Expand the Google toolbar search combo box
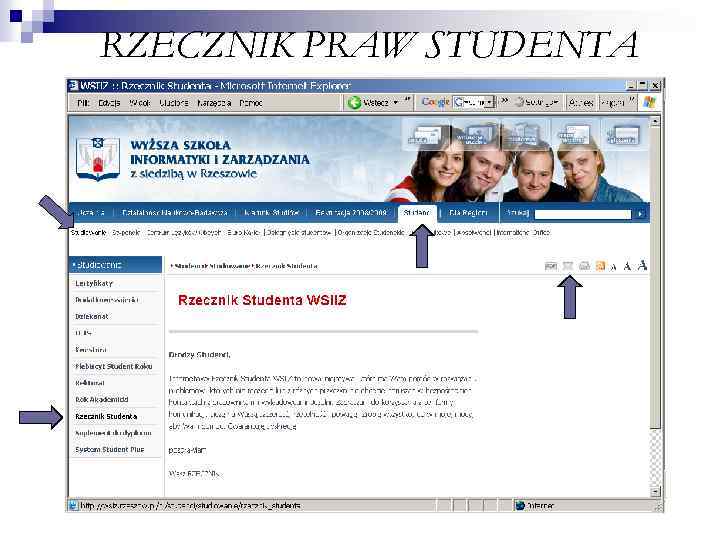The image size is (720, 540). pos(490,102)
